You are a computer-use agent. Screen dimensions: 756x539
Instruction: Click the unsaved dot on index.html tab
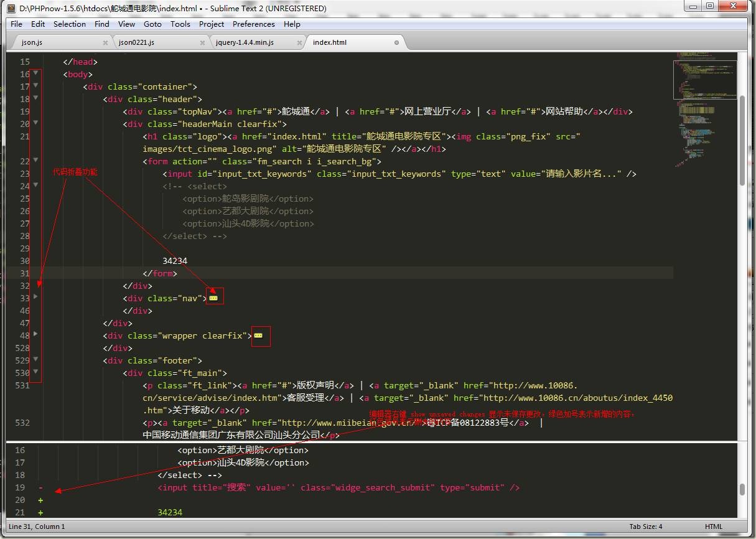point(396,42)
